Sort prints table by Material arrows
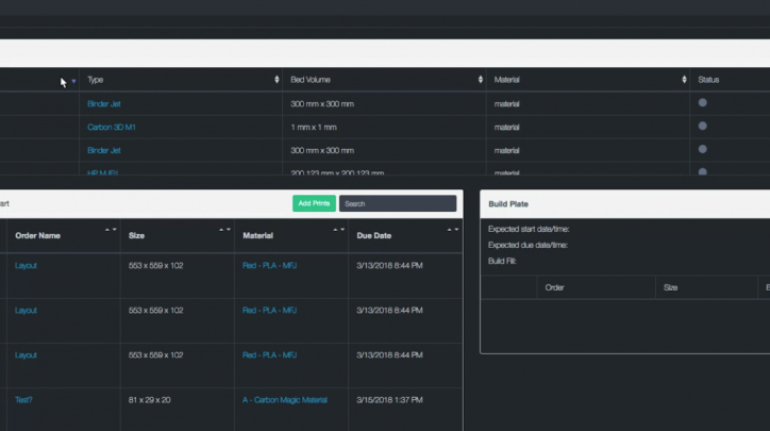Viewport: 770px width, 431px height. (338, 230)
